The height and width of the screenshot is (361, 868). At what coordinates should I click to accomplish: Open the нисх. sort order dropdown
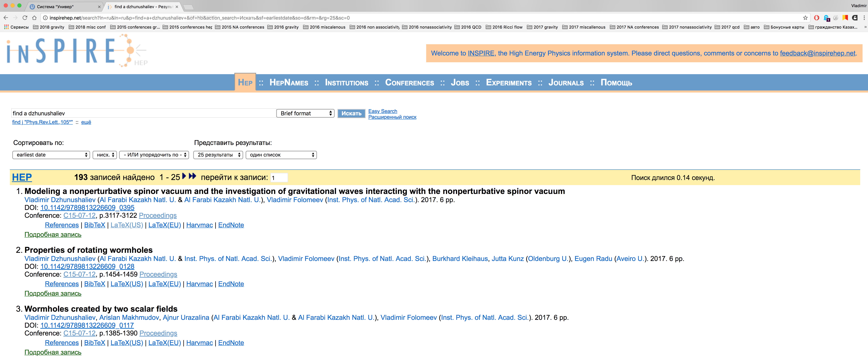click(105, 155)
